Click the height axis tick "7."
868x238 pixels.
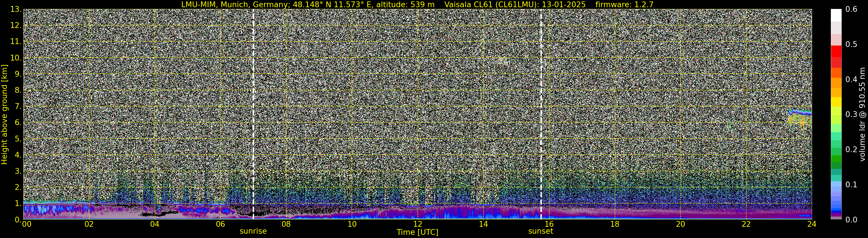pyautogui.click(x=18, y=107)
